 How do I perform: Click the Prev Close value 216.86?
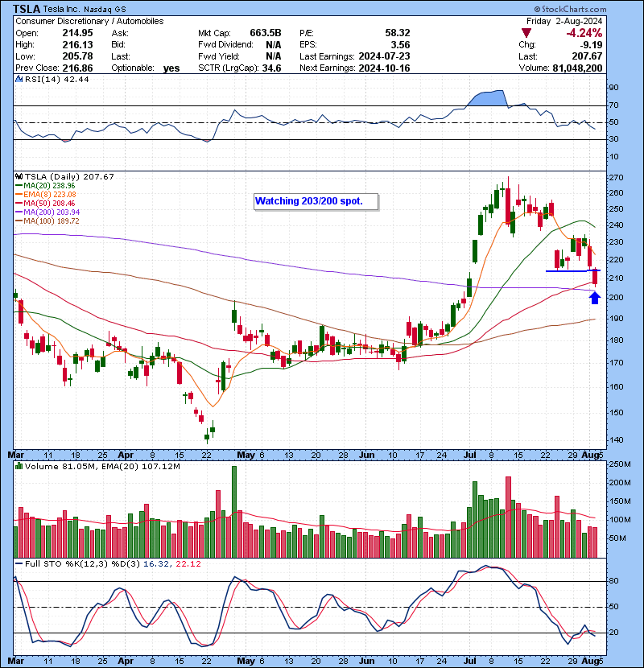pyautogui.click(x=77, y=68)
